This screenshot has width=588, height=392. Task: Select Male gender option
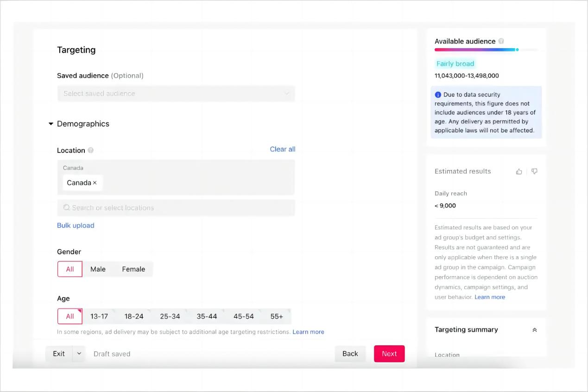click(98, 269)
